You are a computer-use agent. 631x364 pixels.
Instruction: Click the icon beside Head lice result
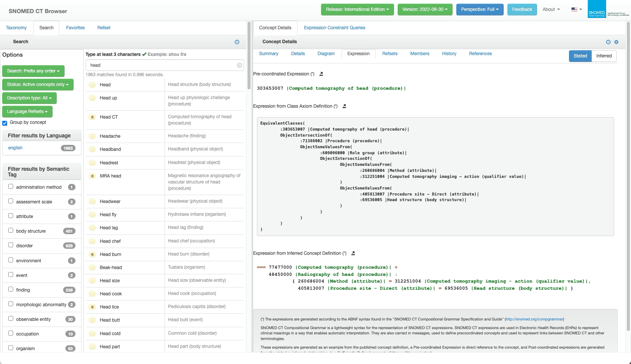point(92,307)
